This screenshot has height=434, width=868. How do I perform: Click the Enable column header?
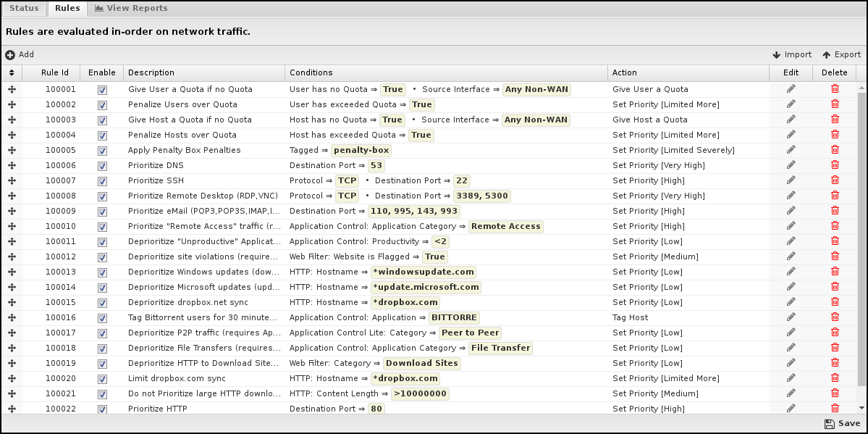tap(102, 72)
